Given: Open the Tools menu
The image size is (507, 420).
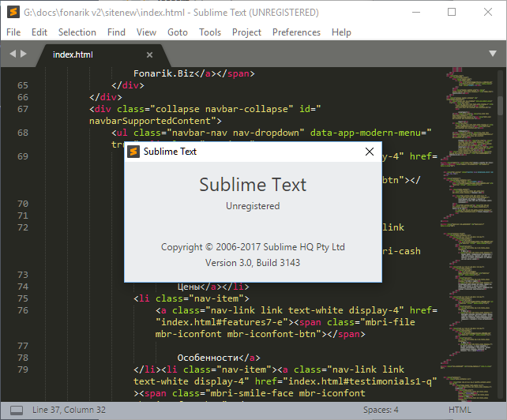Looking at the screenshot, I should (210, 32).
